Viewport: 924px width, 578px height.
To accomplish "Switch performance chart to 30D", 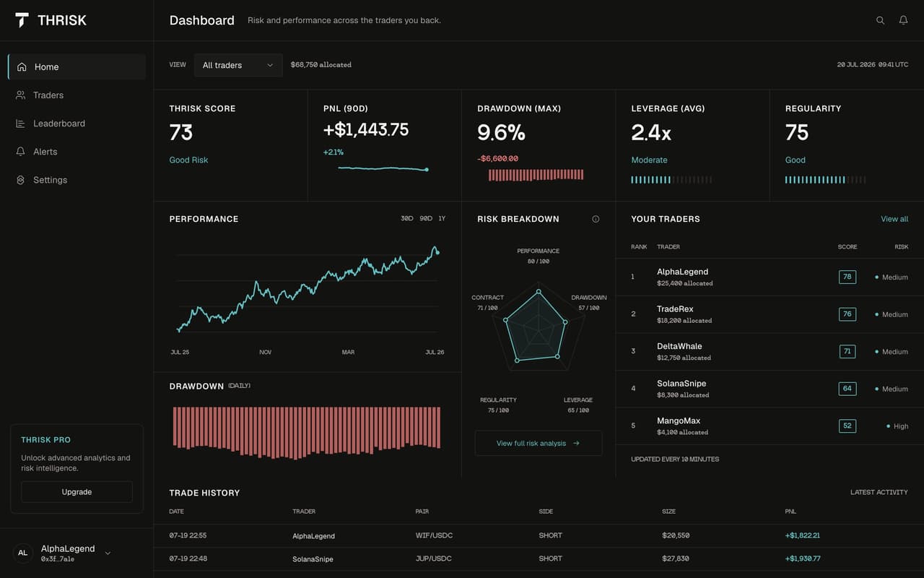I will (407, 219).
